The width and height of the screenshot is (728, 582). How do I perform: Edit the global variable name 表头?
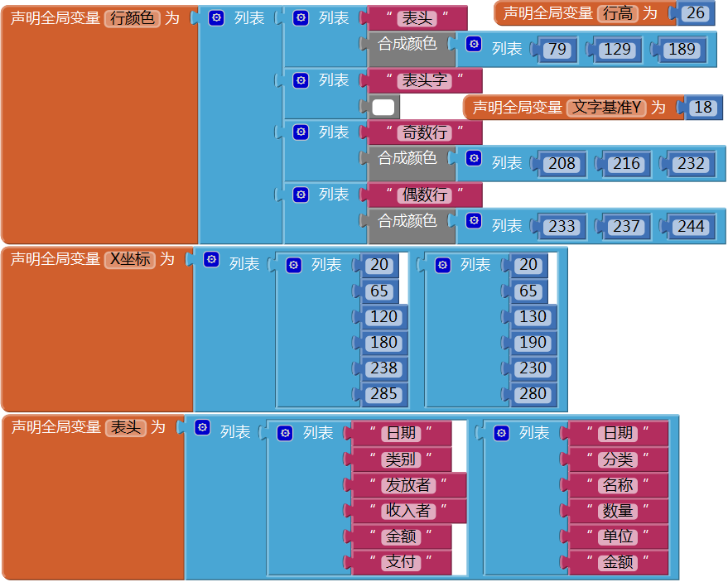tap(125, 427)
